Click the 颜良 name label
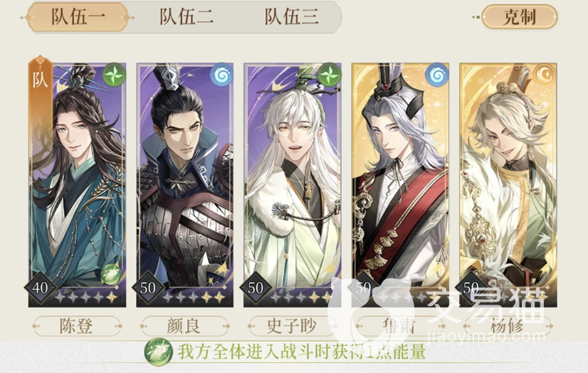Screen dimensions: 588x373 [184, 326]
